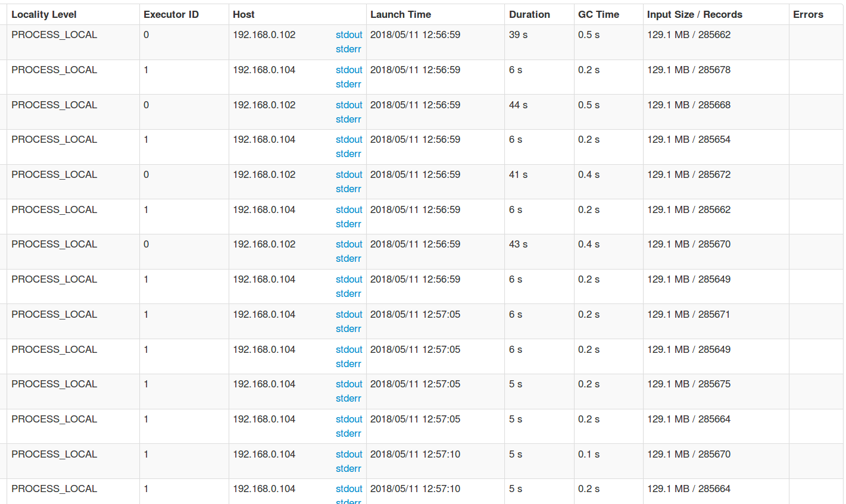The image size is (846, 504).
Task: Sort tasks by Duration column header
Action: (x=529, y=14)
